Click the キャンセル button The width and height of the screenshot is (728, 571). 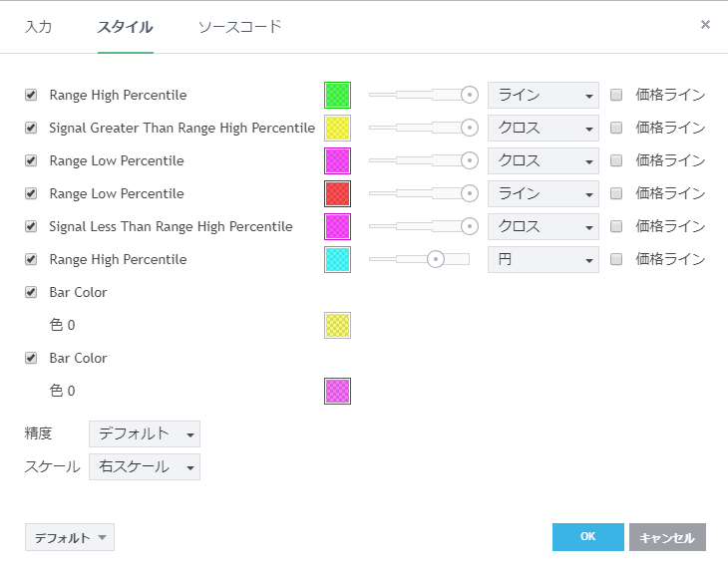(666, 537)
